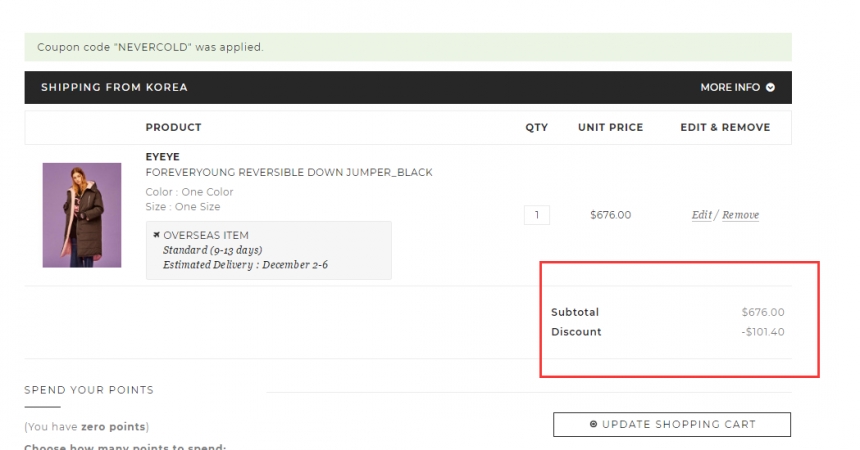The width and height of the screenshot is (860, 450).
Task: Click the Discount amount -$101.40
Action: pos(763,332)
